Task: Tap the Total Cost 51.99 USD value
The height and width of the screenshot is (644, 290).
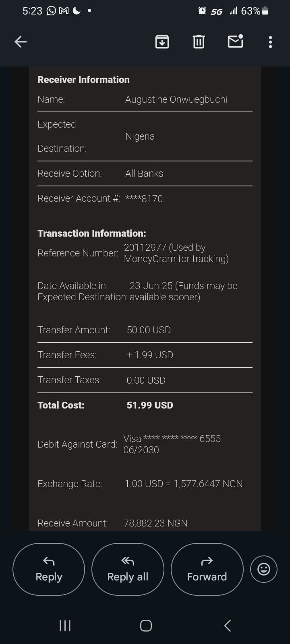Action: pyautogui.click(x=150, y=405)
